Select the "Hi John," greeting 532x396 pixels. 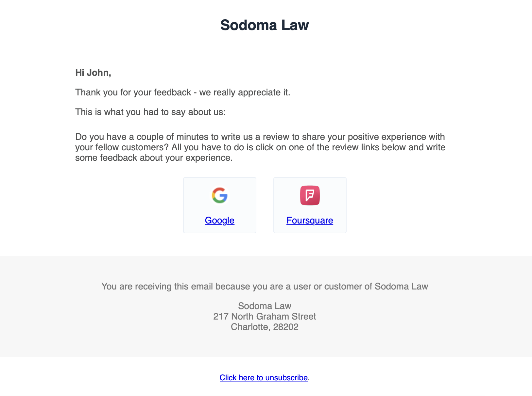click(93, 73)
